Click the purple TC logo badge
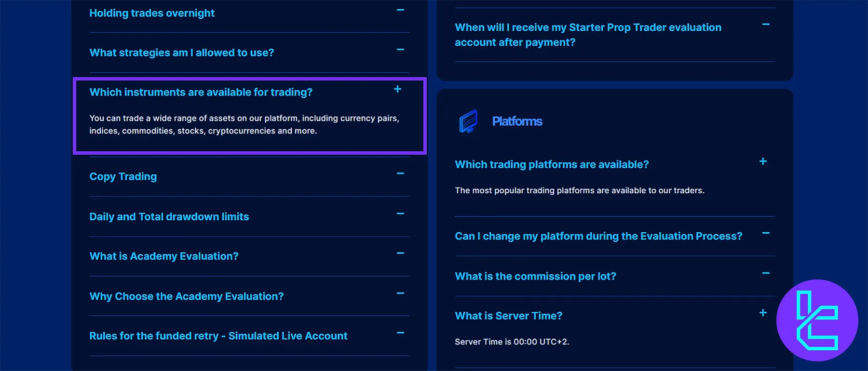The width and height of the screenshot is (868, 371). click(x=817, y=320)
